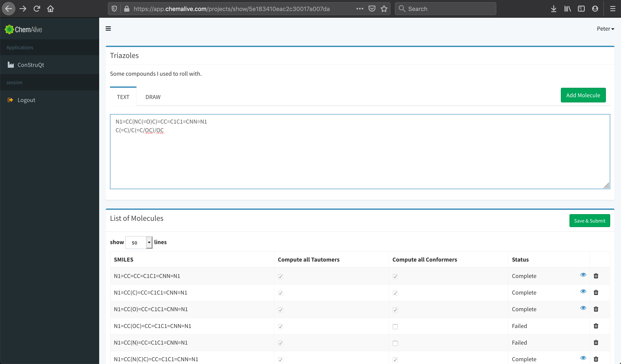Open the Firefox account icon

595,9
